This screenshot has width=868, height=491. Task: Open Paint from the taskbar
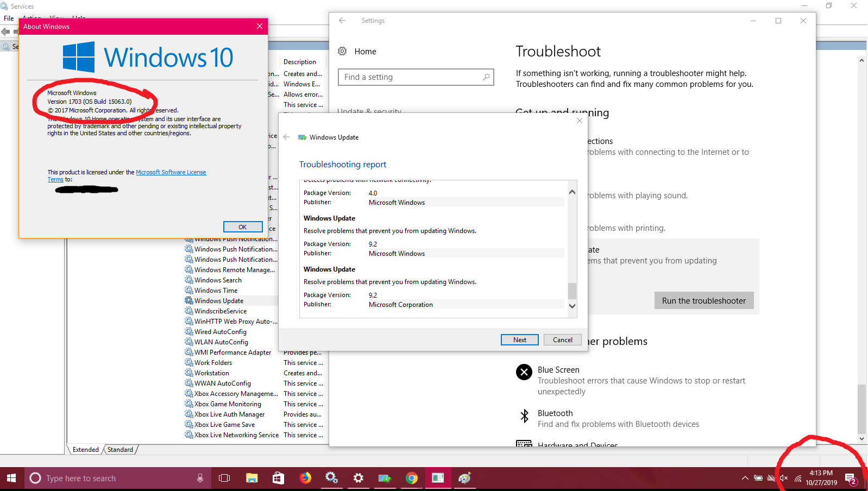click(x=464, y=478)
